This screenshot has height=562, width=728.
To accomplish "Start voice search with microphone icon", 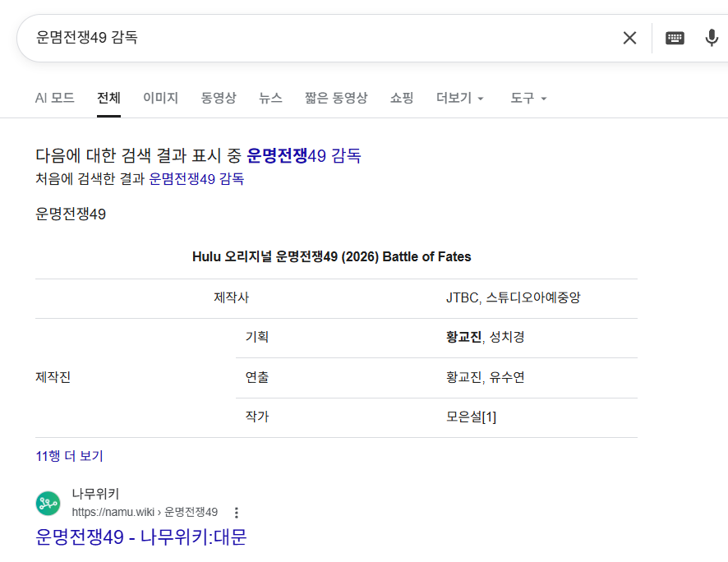I will pyautogui.click(x=712, y=38).
